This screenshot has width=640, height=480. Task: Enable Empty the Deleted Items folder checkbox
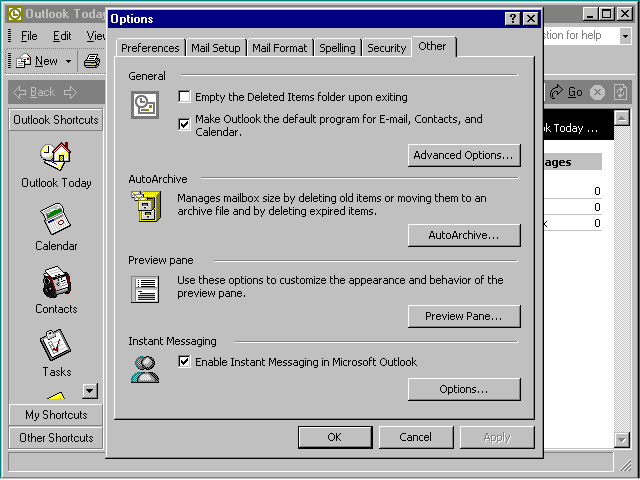pos(184,97)
